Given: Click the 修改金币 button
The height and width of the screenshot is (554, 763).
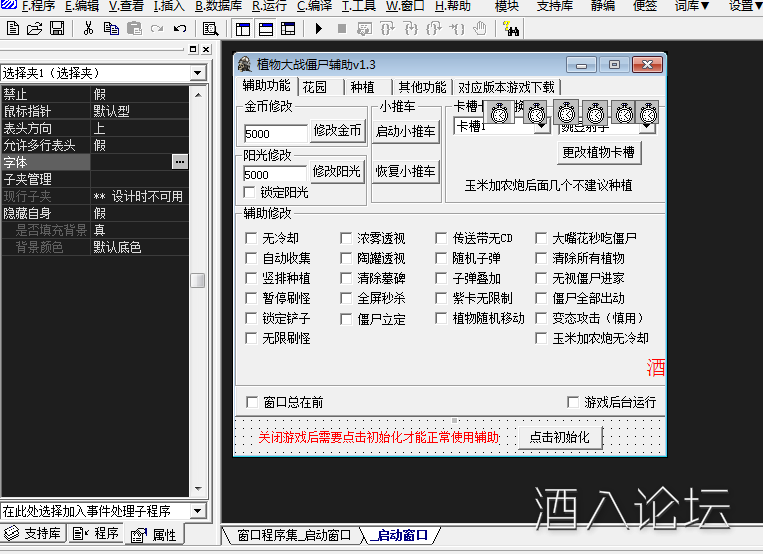Looking at the screenshot, I should click(x=337, y=130).
